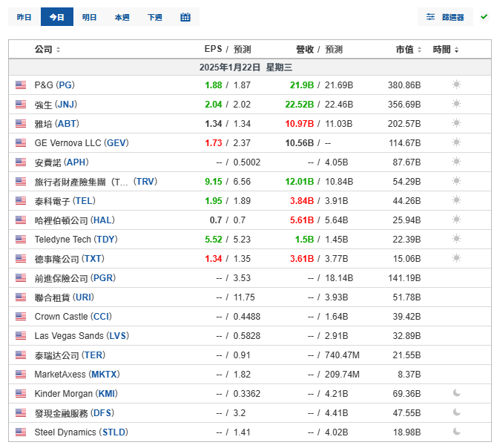Click moon icon in Kinder Morgan row

[x=456, y=393]
